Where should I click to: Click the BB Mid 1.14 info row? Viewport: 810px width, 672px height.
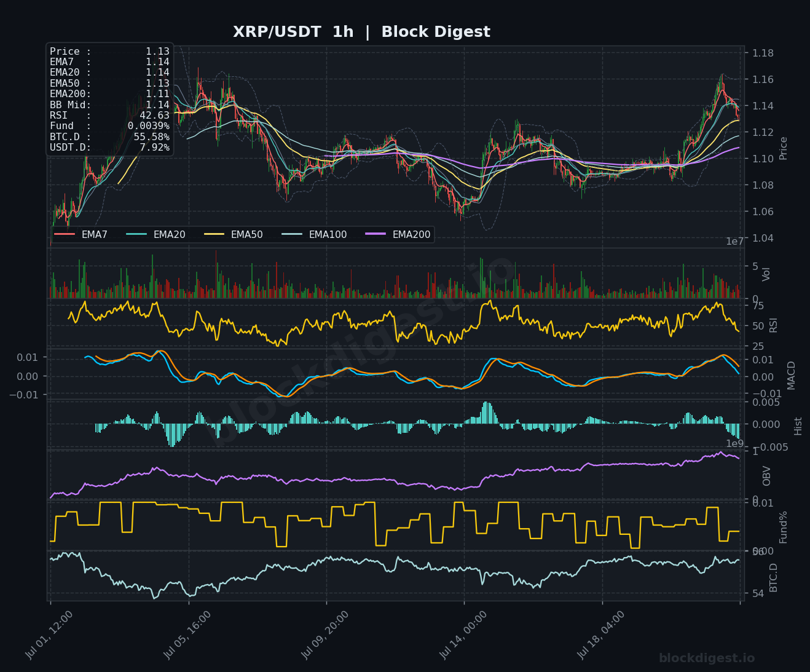[109, 105]
